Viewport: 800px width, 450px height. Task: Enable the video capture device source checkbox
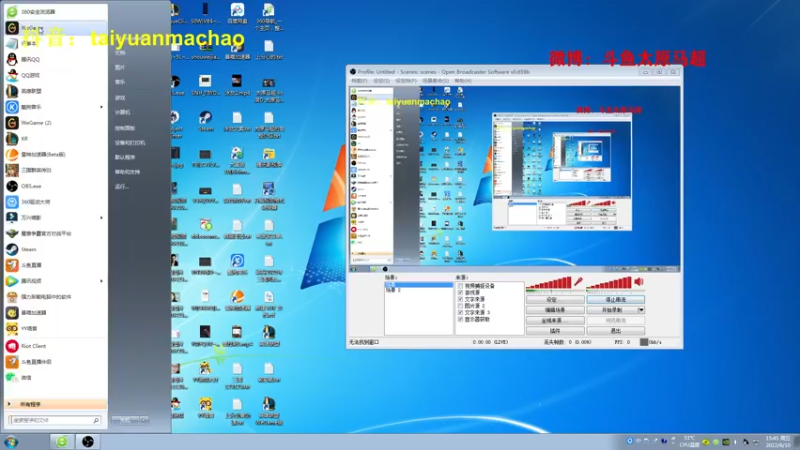click(x=461, y=286)
